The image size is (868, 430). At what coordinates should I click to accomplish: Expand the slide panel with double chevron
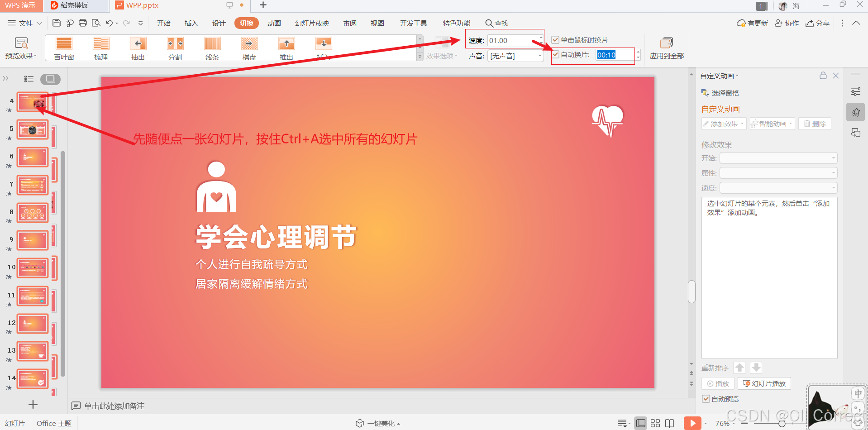pos(6,79)
